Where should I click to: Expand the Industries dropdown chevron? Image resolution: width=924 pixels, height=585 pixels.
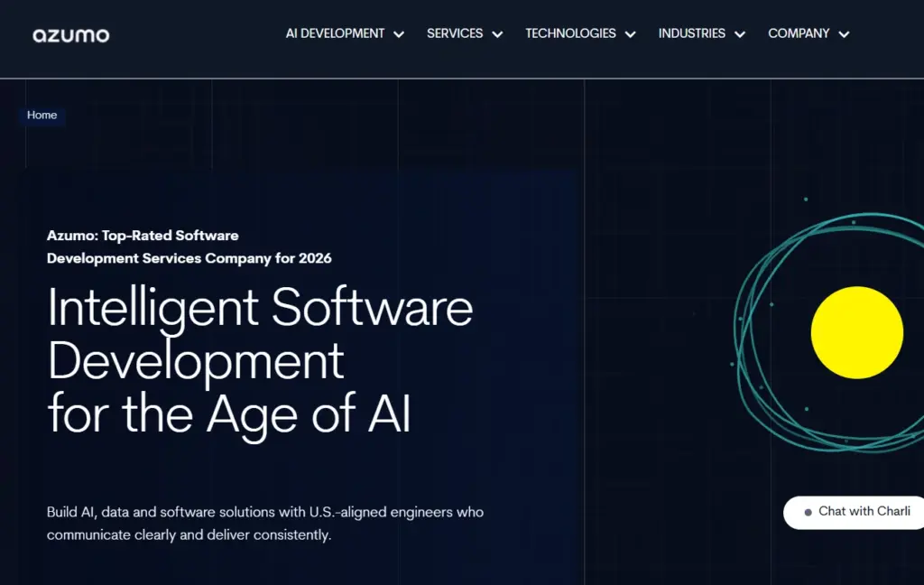click(740, 35)
